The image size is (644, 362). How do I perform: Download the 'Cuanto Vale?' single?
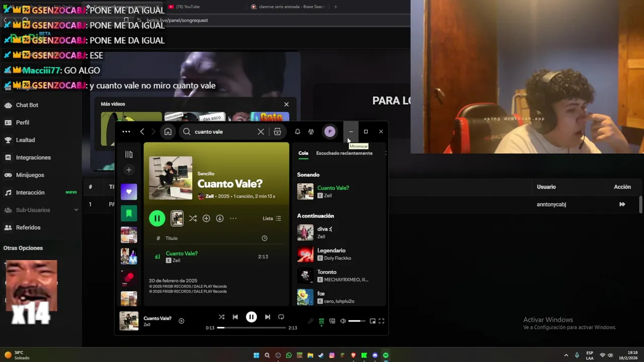pyautogui.click(x=220, y=218)
